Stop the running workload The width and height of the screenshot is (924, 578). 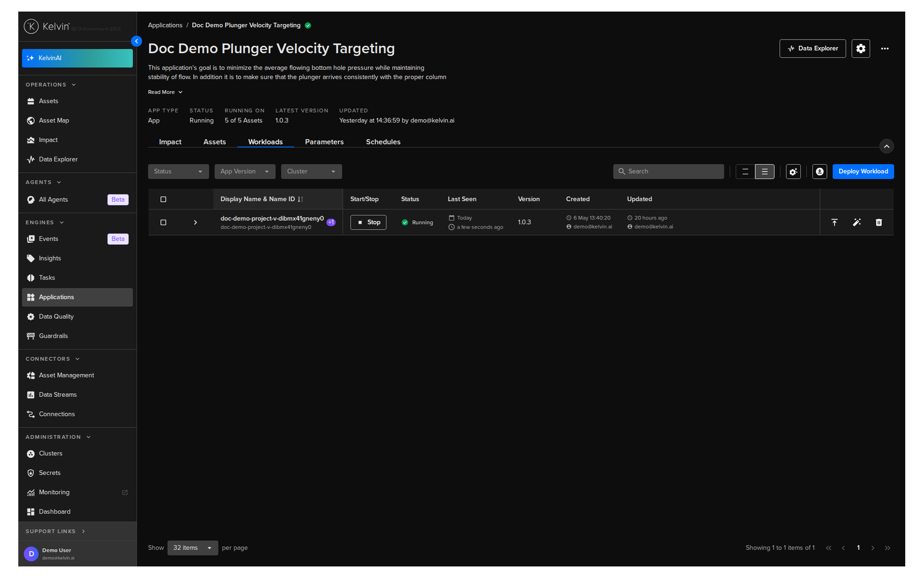[368, 223]
